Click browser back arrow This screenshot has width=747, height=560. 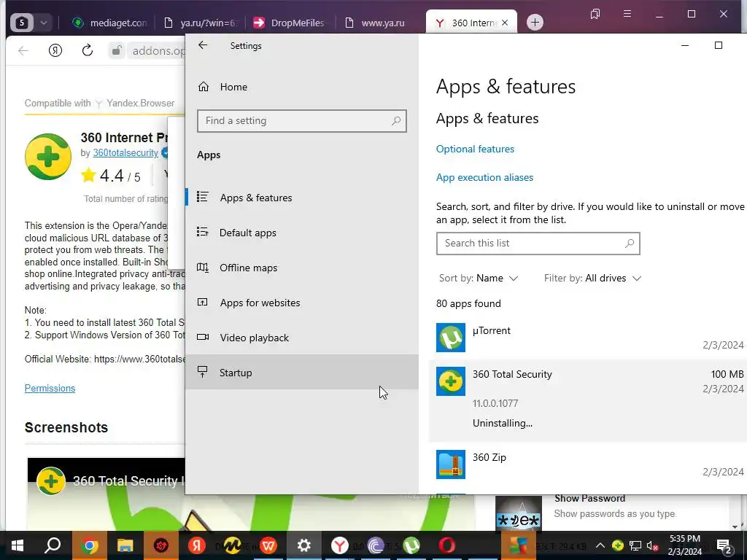(23, 50)
